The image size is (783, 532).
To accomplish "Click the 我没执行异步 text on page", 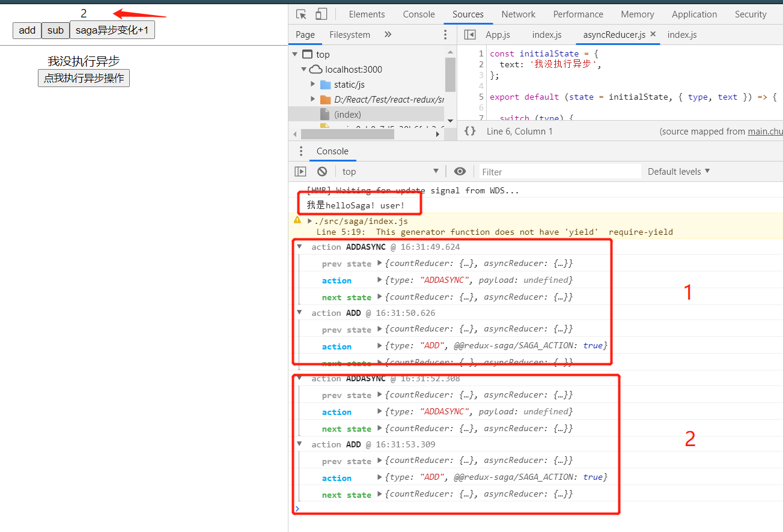I will point(84,61).
